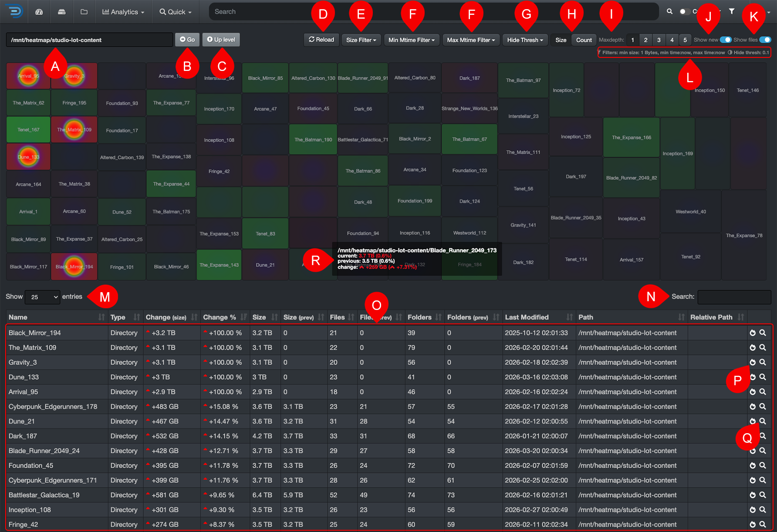This screenshot has width=777, height=532.
Task: Open the Analytics dropdown menu
Action: (x=123, y=12)
